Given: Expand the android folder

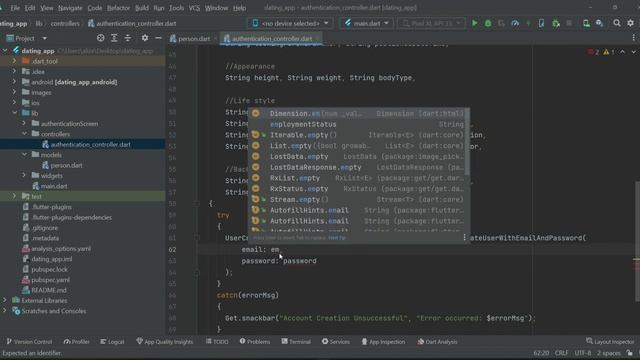Looking at the screenshot, I should point(14,82).
